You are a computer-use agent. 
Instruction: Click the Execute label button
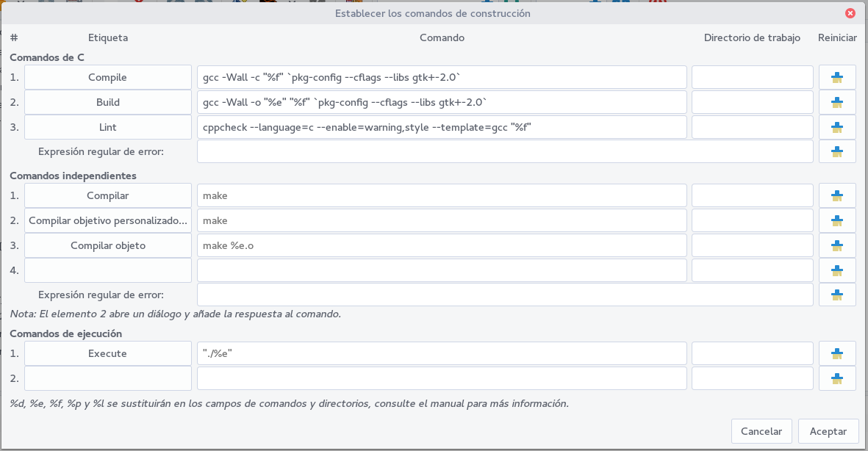point(107,353)
